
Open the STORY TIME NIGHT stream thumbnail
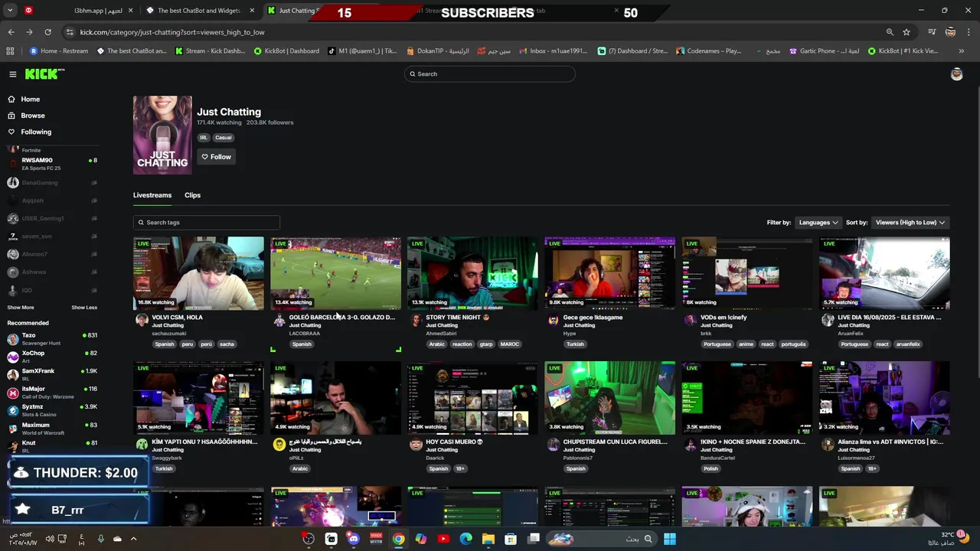coord(472,273)
